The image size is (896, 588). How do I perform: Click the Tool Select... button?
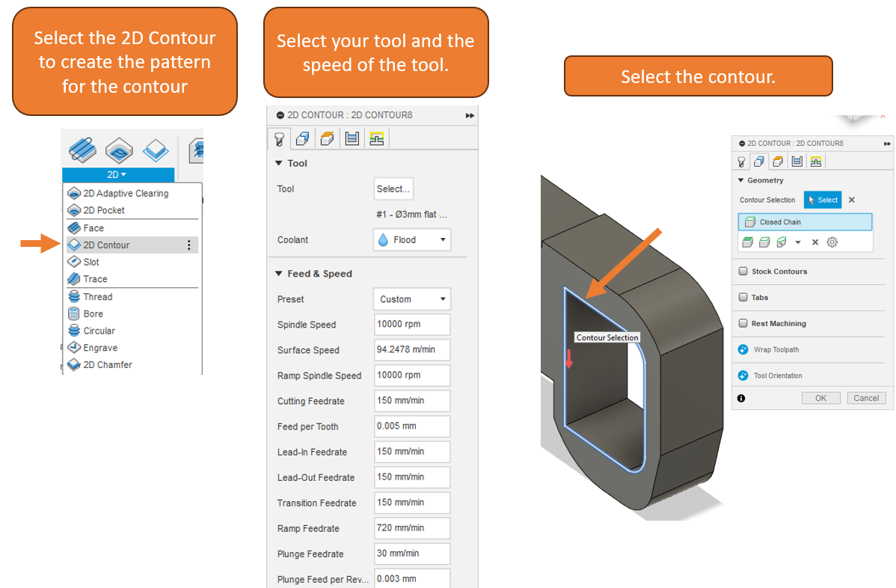click(x=393, y=189)
